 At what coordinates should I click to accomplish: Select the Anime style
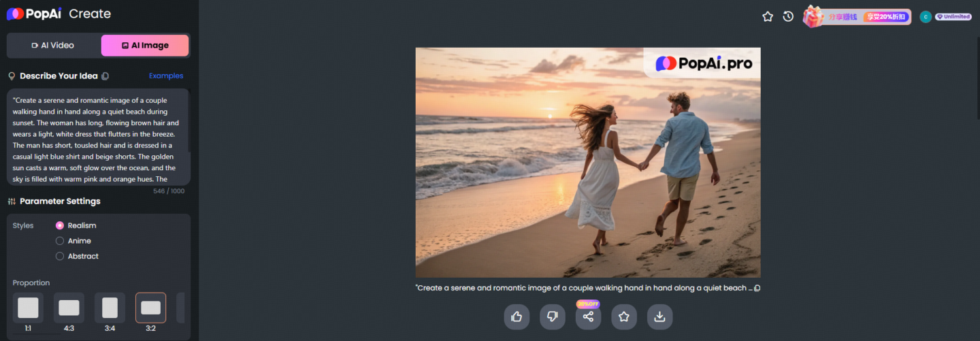(73, 241)
